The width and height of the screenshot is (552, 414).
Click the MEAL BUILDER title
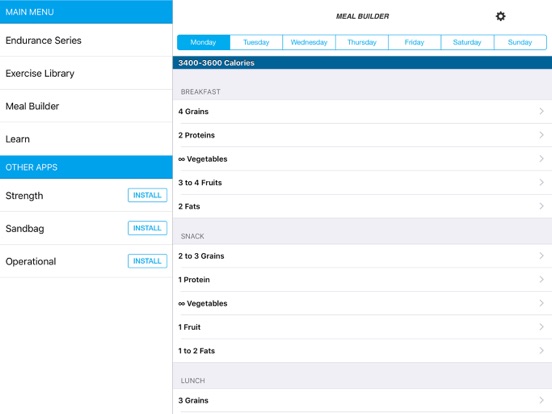(x=362, y=16)
